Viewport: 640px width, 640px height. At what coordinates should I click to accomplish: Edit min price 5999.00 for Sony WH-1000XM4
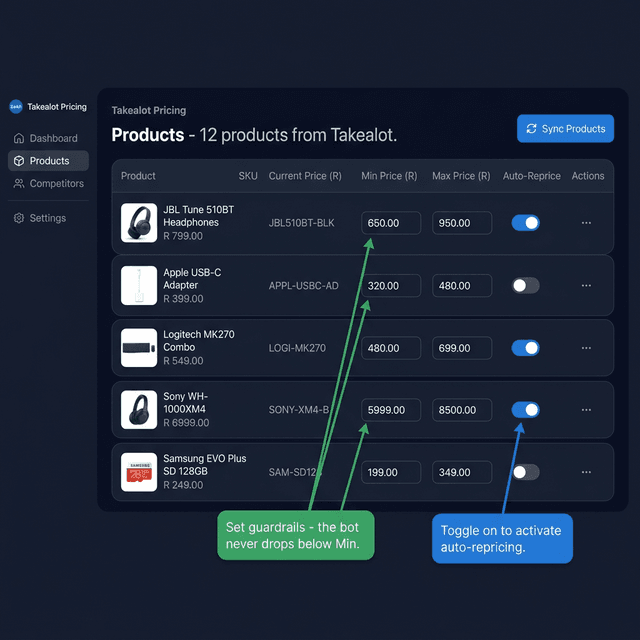[x=391, y=410]
